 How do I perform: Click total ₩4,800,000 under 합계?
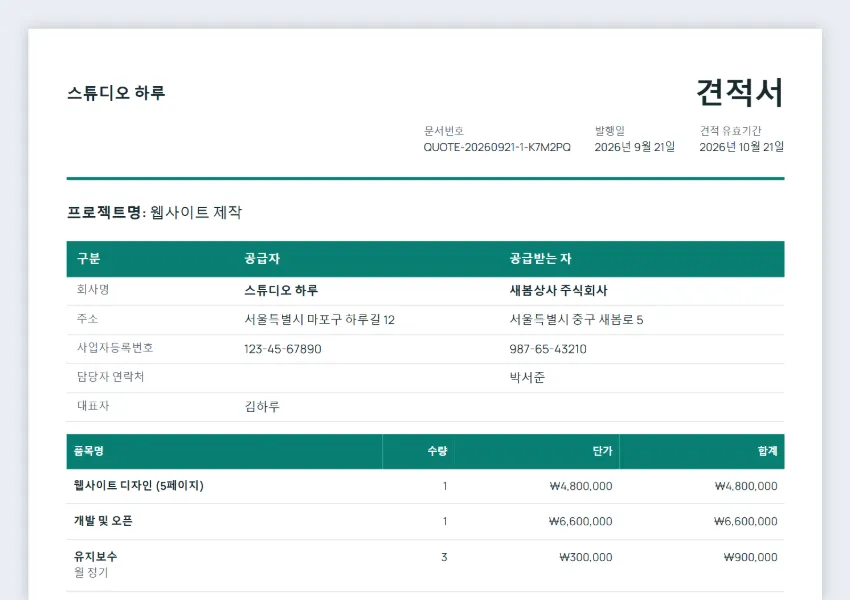coord(746,486)
